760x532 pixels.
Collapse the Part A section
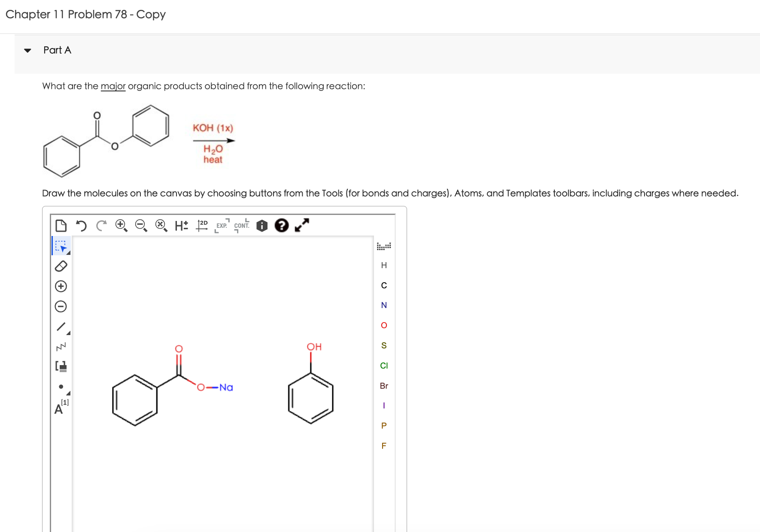(27, 50)
